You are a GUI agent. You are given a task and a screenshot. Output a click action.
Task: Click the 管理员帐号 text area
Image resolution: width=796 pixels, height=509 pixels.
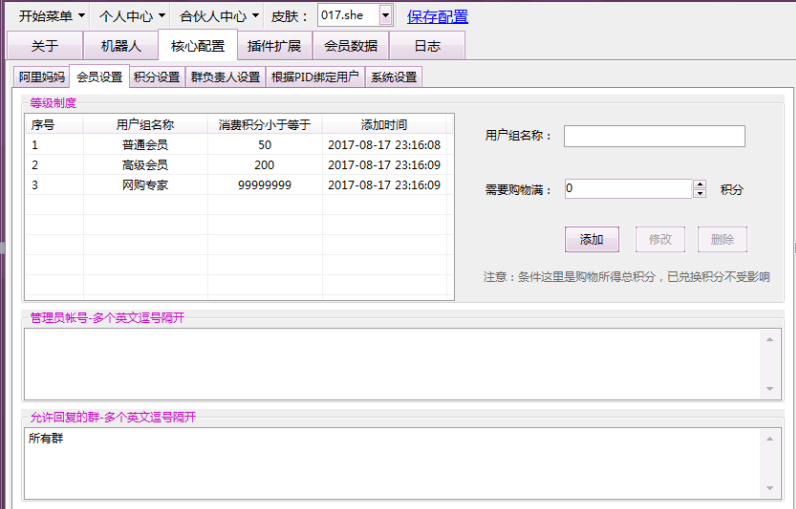coord(390,362)
